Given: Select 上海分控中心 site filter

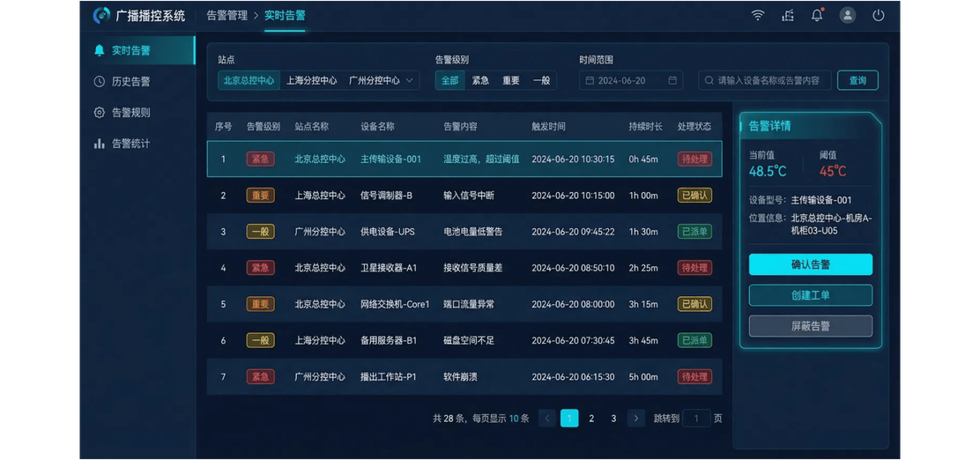Looking at the screenshot, I should (x=311, y=80).
